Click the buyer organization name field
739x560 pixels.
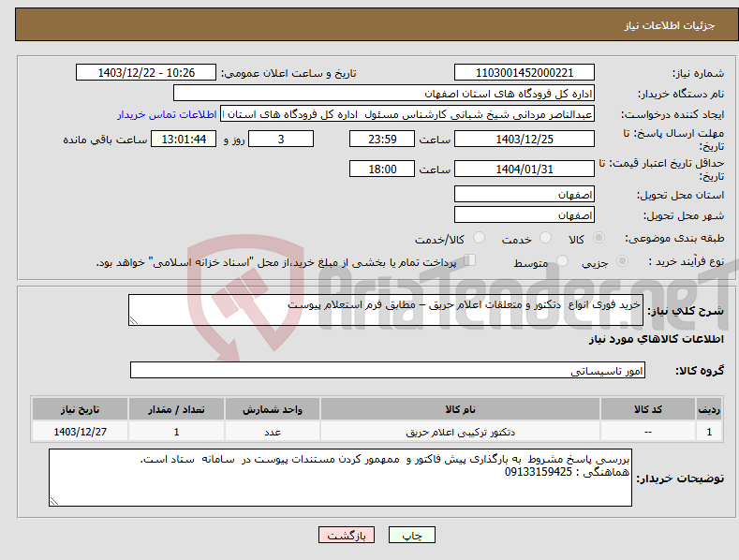[384, 94]
